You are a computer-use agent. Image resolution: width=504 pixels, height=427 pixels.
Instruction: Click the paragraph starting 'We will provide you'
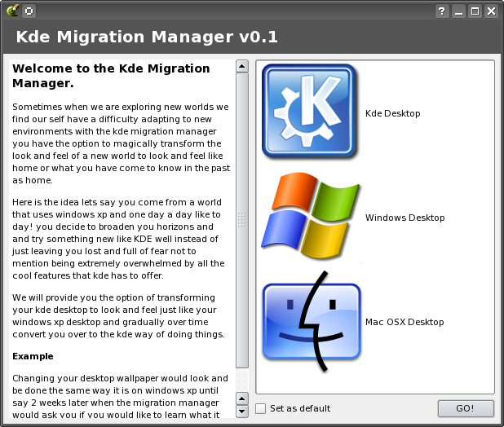click(x=118, y=316)
